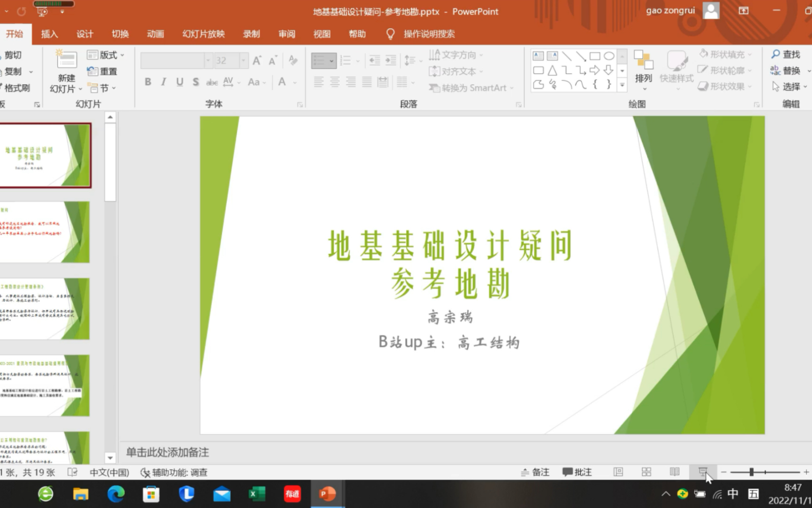Click Find (查找) button
This screenshot has height=508, width=812.
786,54
